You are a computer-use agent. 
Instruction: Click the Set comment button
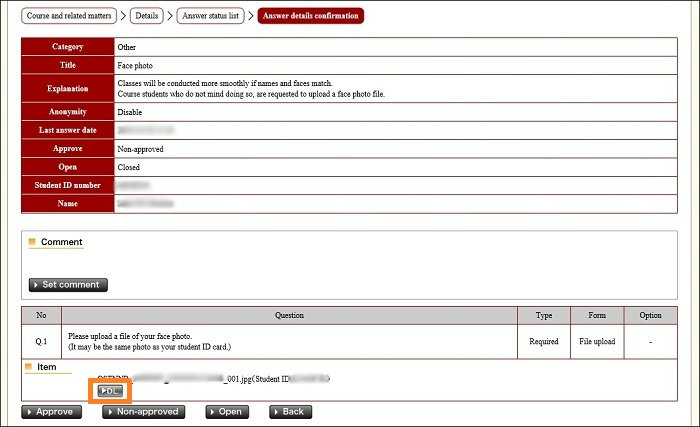point(68,285)
